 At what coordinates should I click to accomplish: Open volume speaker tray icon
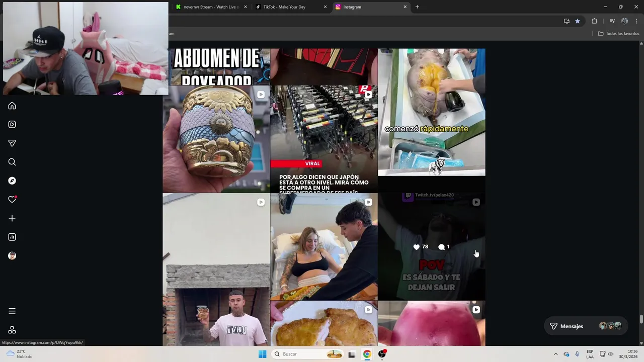(x=610, y=354)
